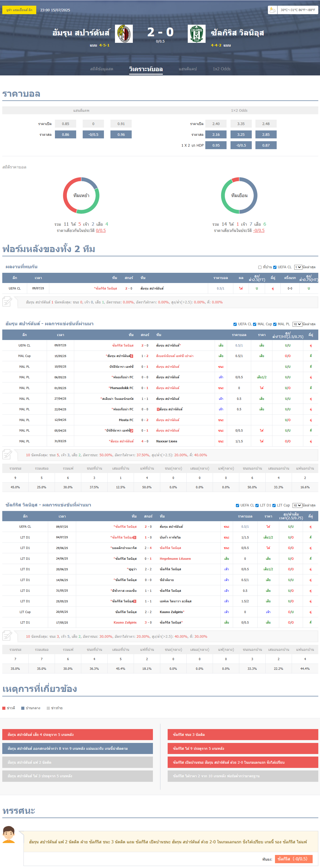The width and height of the screenshot is (320, 868).
Task: Click the live handicap odds 0.96
Action: coord(121,134)
